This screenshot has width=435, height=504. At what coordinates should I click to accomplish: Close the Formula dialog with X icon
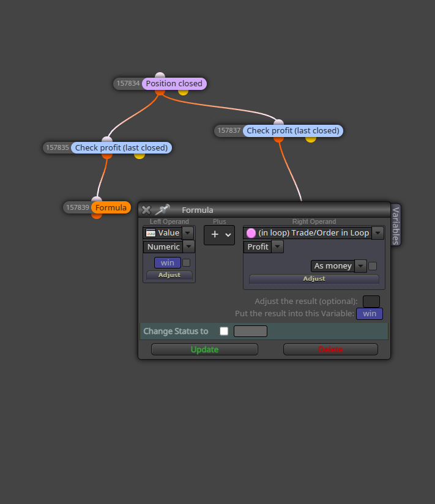(x=146, y=210)
